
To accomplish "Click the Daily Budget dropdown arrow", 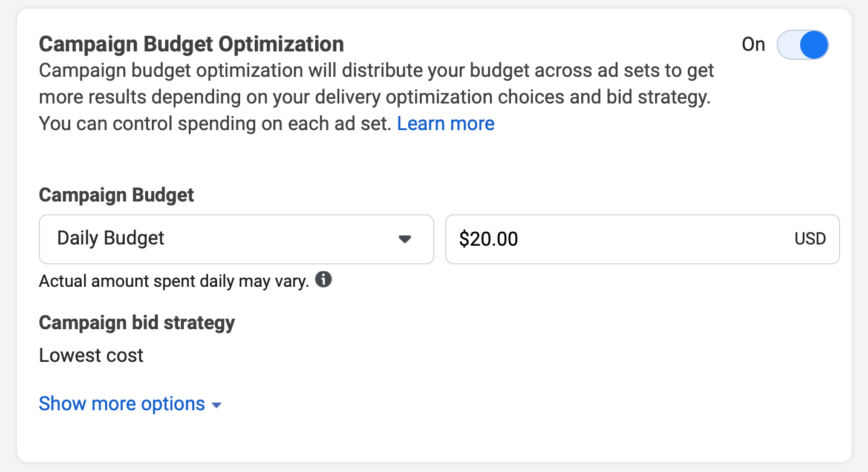I will (405, 239).
